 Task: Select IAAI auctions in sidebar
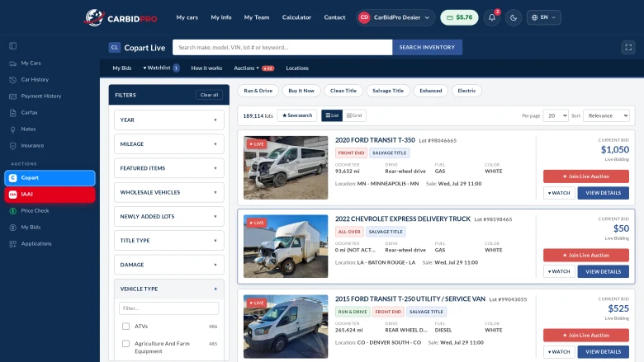[50, 195]
